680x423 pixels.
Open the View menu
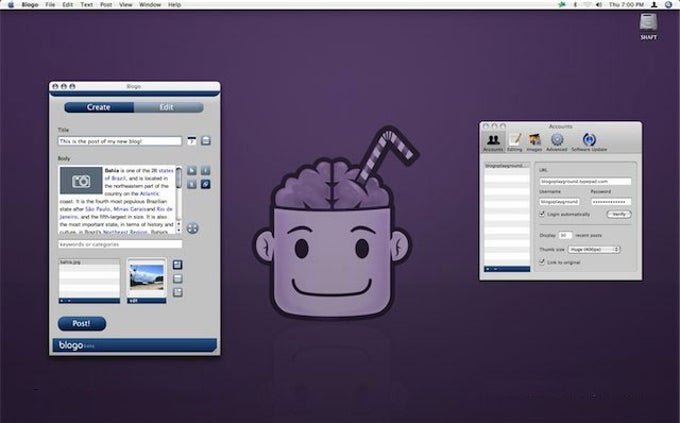[126, 5]
